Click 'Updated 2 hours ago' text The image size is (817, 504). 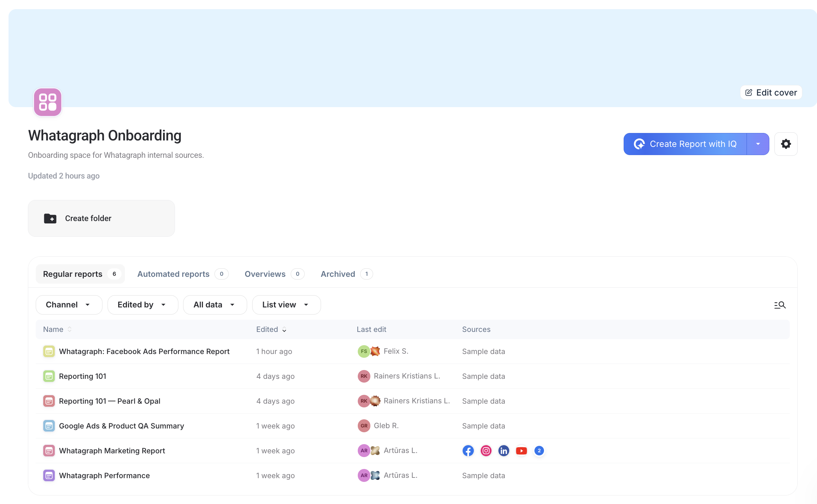click(64, 176)
